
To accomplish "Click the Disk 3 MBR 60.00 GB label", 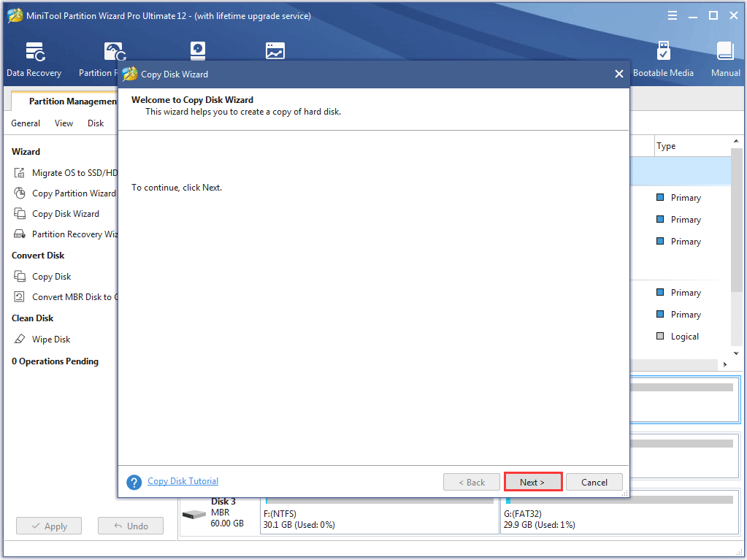I will pyautogui.click(x=227, y=513).
